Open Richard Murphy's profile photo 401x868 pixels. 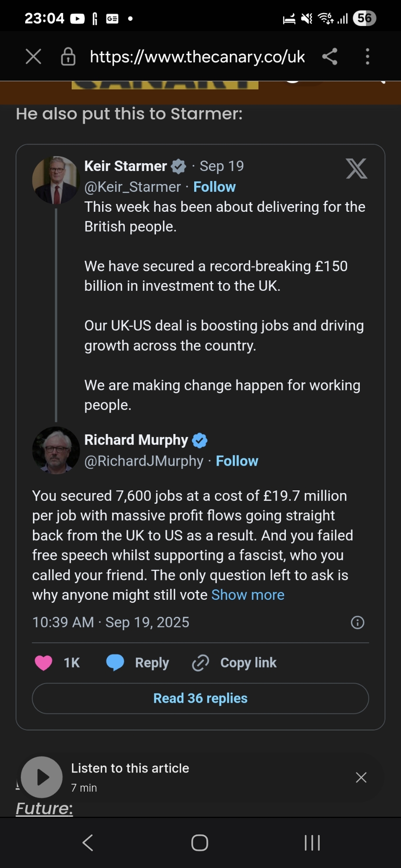pos(56,450)
